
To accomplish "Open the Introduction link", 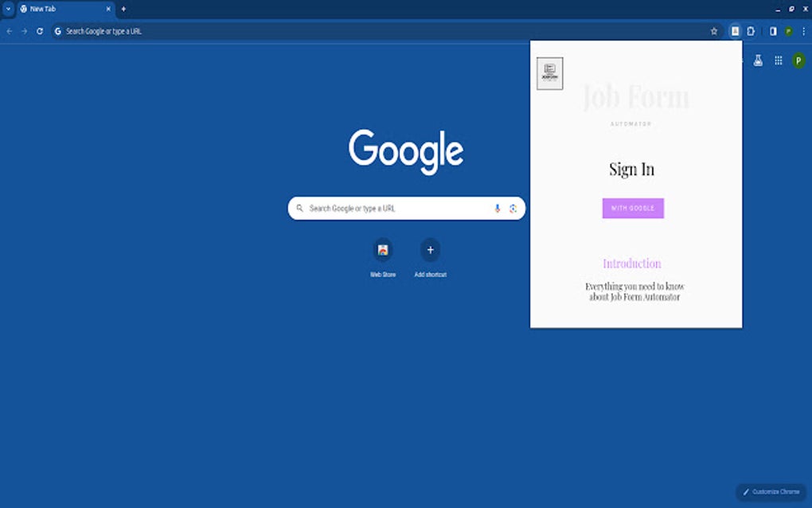I will [x=632, y=264].
